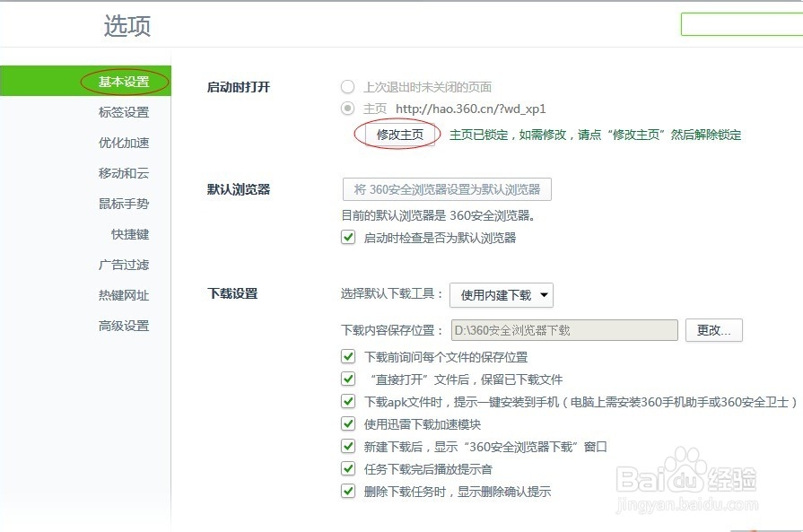Toggle 下载apk文件时提示一键安装到手机 checkbox
The image size is (803, 532).
(x=348, y=401)
